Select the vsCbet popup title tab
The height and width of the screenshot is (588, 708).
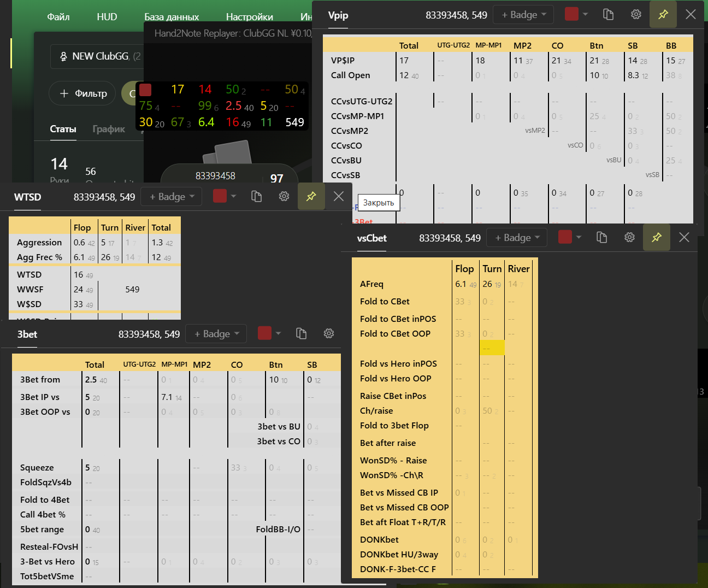372,238
